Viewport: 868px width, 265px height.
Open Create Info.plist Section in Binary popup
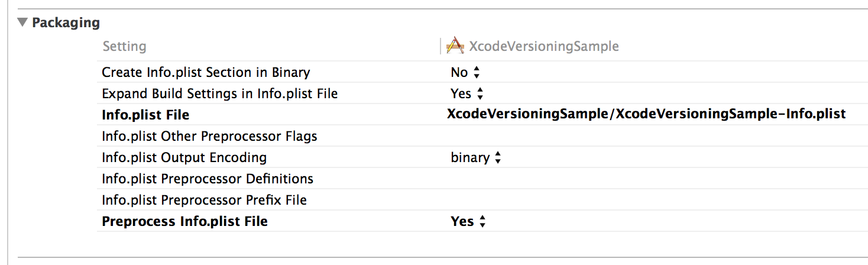(465, 72)
